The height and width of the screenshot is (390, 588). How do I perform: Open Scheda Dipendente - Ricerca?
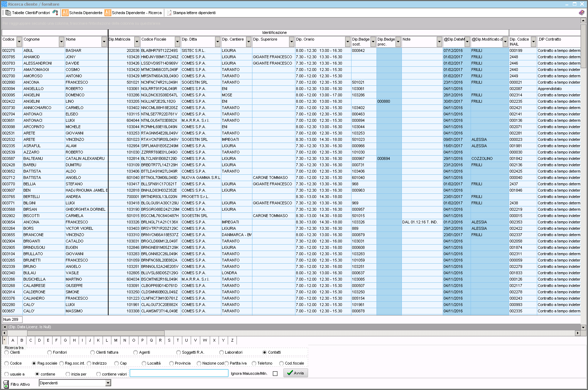tap(133, 13)
